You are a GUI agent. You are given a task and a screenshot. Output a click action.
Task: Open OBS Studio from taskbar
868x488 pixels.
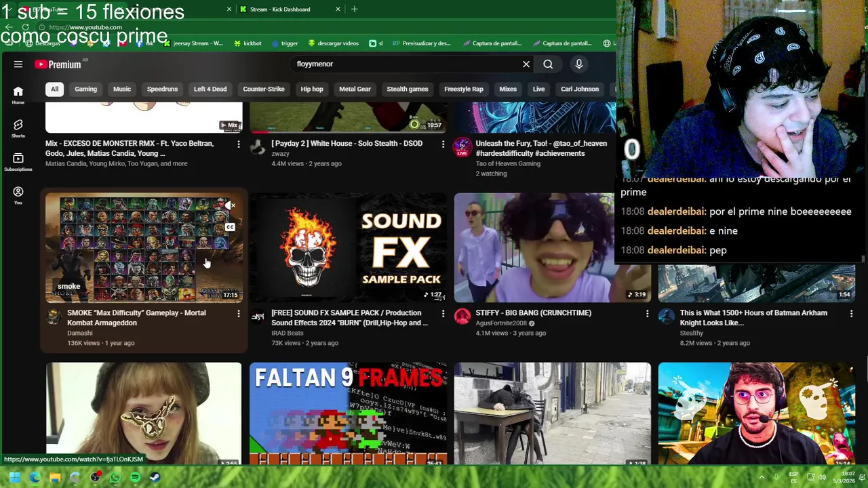click(95, 477)
